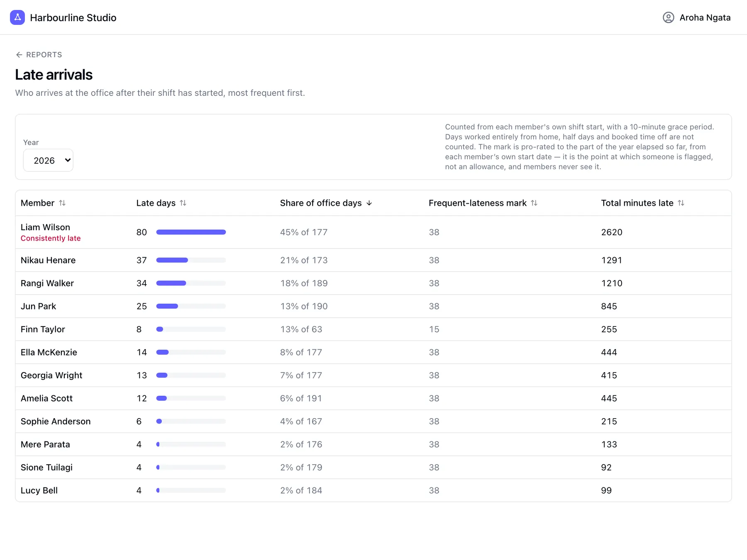Click Frequent-lateness mark column header
The height and width of the screenshot is (560, 747).
[x=478, y=203]
